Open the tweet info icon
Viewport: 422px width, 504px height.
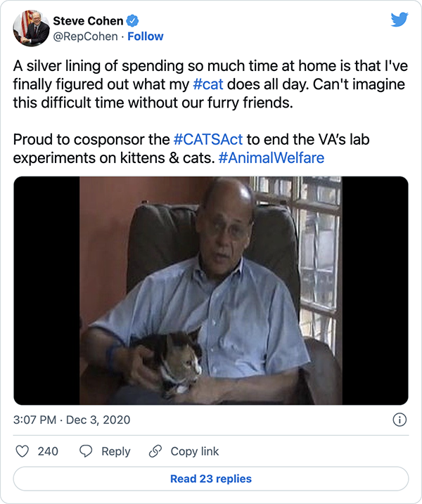(x=399, y=420)
